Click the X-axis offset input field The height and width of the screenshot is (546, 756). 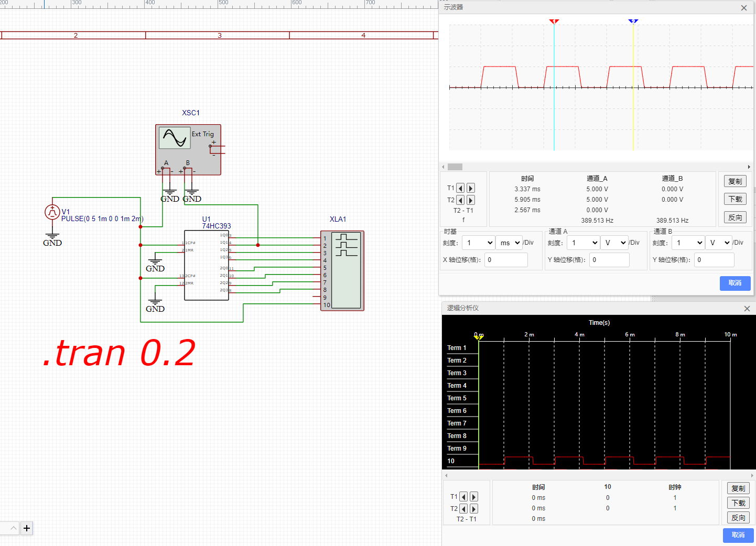click(506, 260)
